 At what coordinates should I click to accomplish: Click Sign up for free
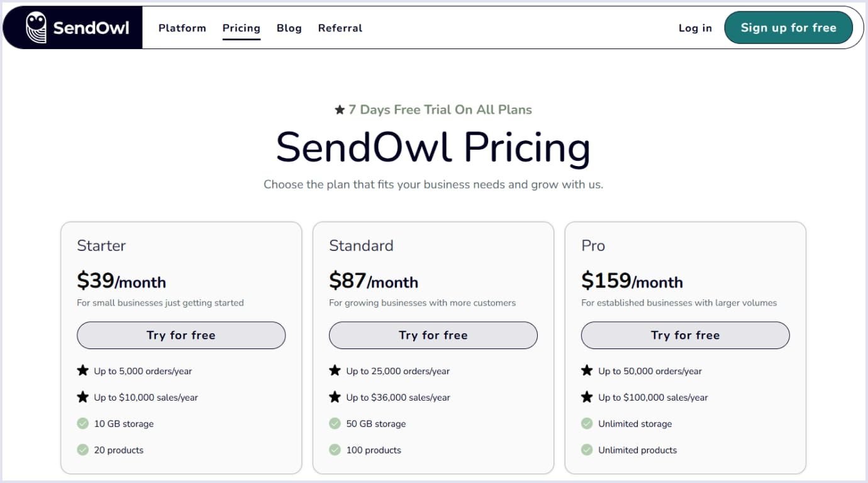coord(788,27)
